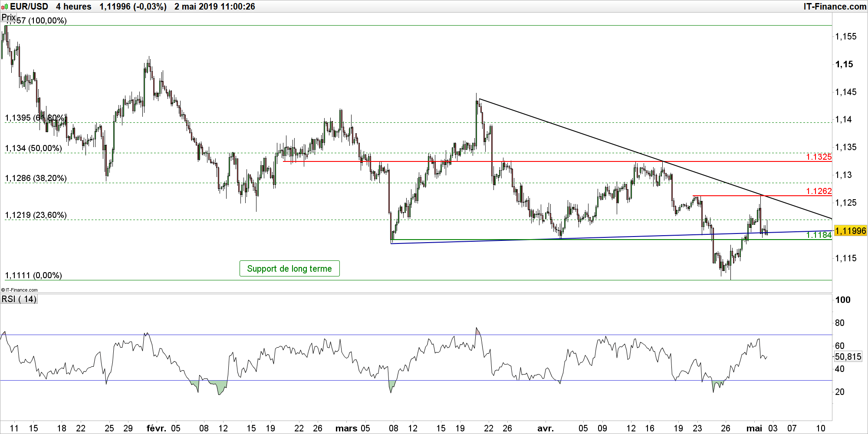Screen dimensions: 868x434
Task: Click the '2 mai 2019 11:00:26' timestamp
Action: [x=215, y=7]
